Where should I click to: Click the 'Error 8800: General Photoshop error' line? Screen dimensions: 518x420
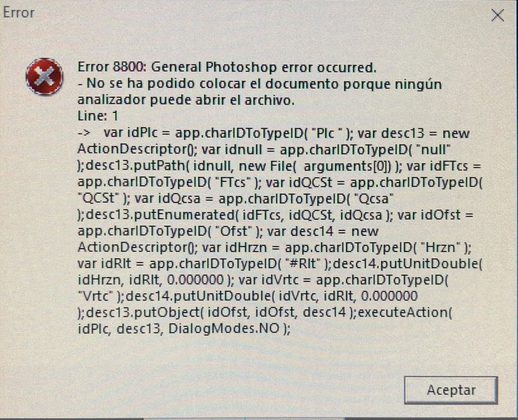[x=227, y=67]
